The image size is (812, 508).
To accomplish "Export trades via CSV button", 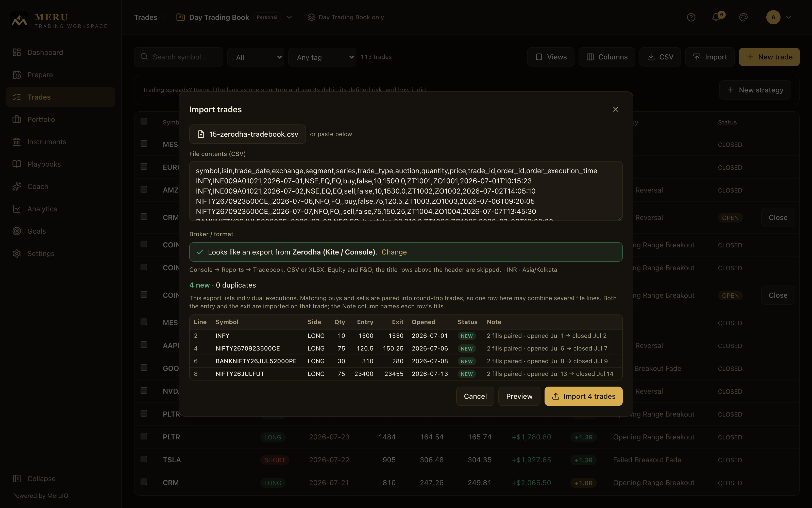I will coord(660,57).
